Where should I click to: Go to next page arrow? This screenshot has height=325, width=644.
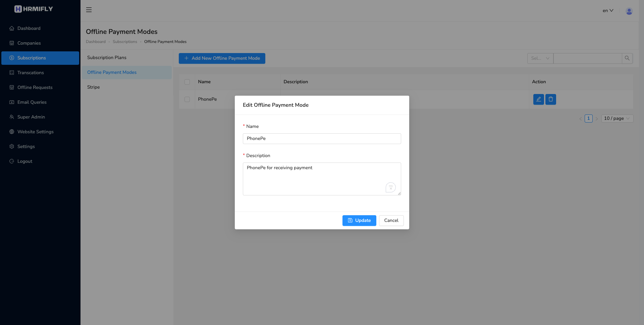[597, 119]
